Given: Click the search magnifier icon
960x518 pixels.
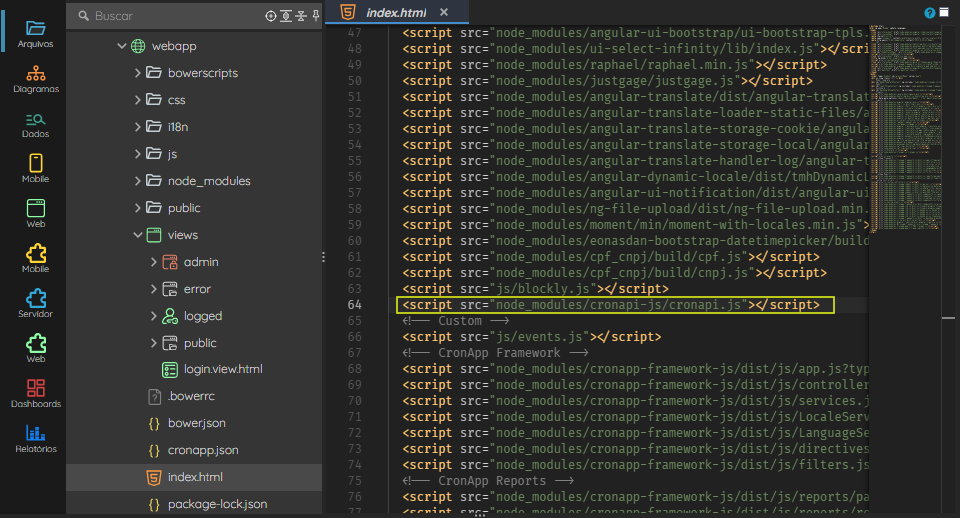Looking at the screenshot, I should [x=84, y=16].
